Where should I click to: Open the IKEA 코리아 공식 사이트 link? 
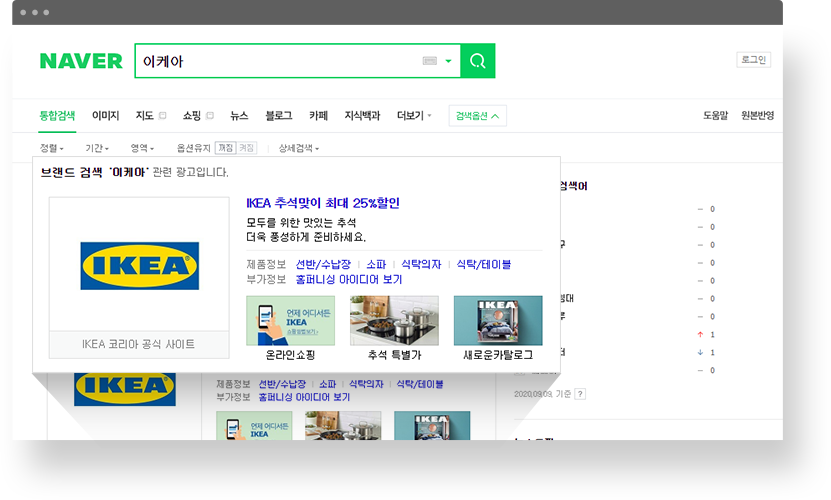[138, 344]
